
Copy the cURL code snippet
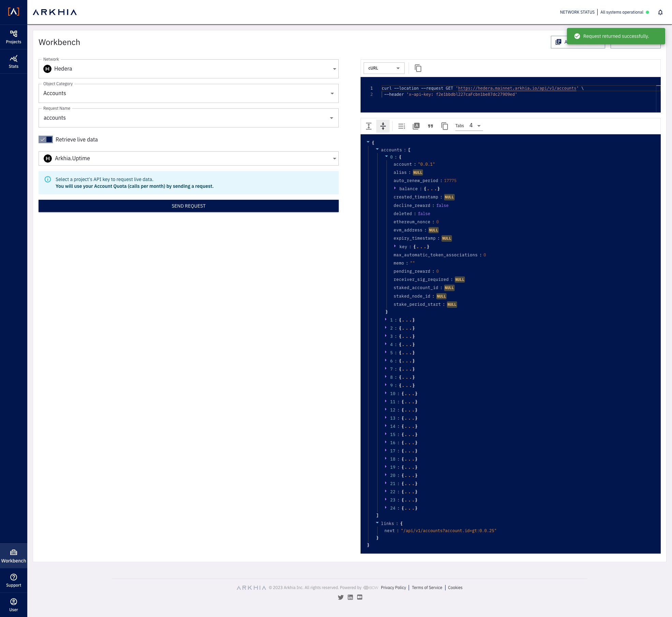click(418, 68)
